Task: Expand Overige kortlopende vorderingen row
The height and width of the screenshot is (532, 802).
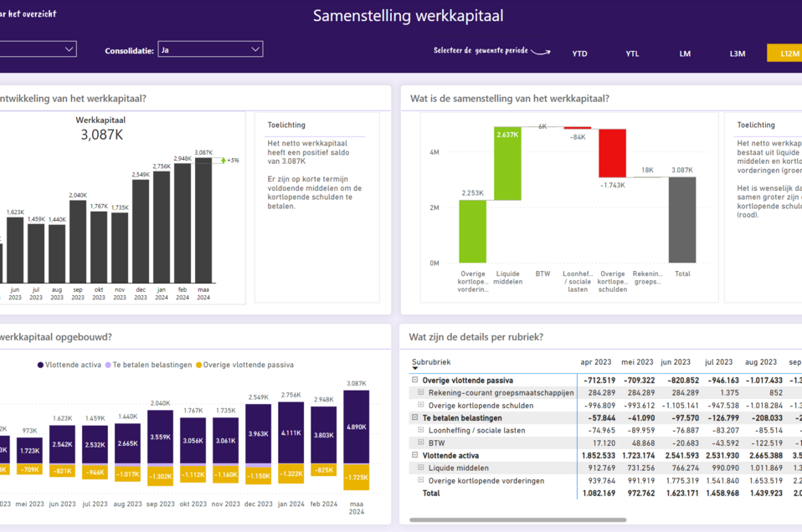Action: [x=421, y=480]
